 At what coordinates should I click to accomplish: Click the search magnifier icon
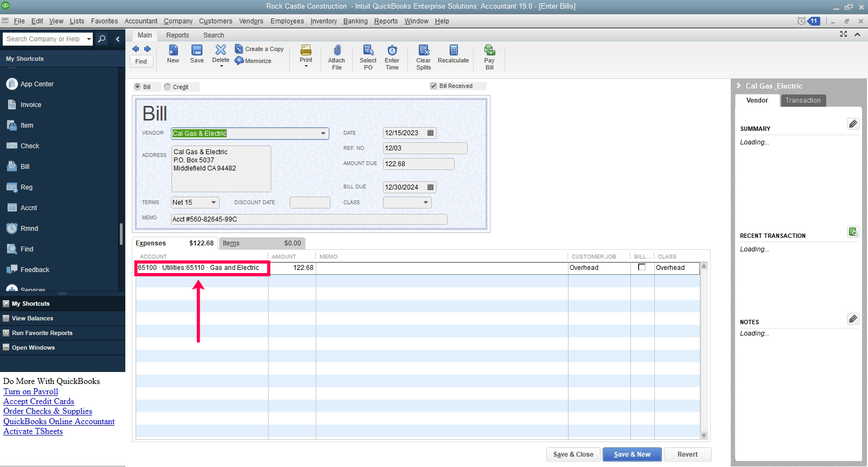pyautogui.click(x=101, y=39)
